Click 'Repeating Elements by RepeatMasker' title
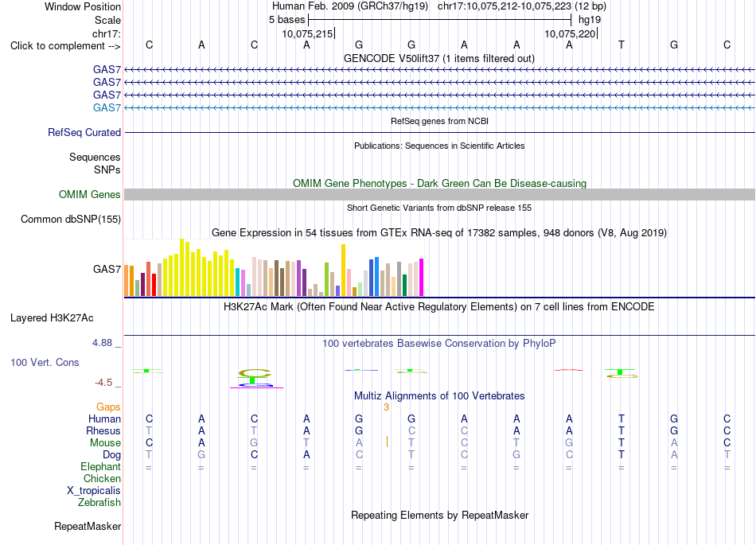Image resolution: width=756 pixels, height=545 pixels. [439, 515]
